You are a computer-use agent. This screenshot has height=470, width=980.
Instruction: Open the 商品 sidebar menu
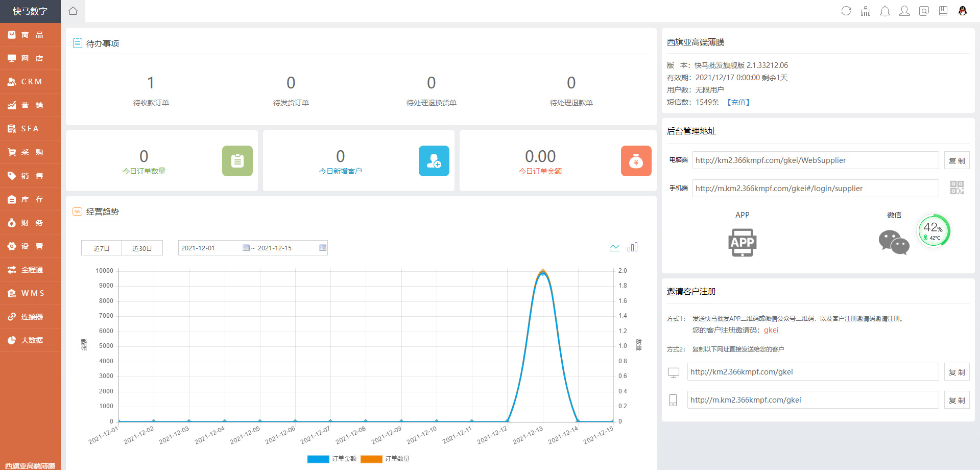pyautogui.click(x=31, y=35)
